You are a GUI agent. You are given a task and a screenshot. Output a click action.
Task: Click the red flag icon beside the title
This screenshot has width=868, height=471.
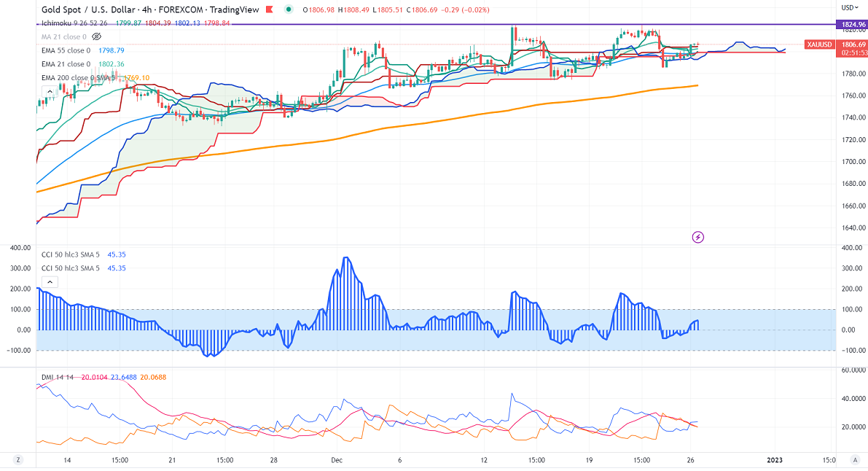pos(270,9)
